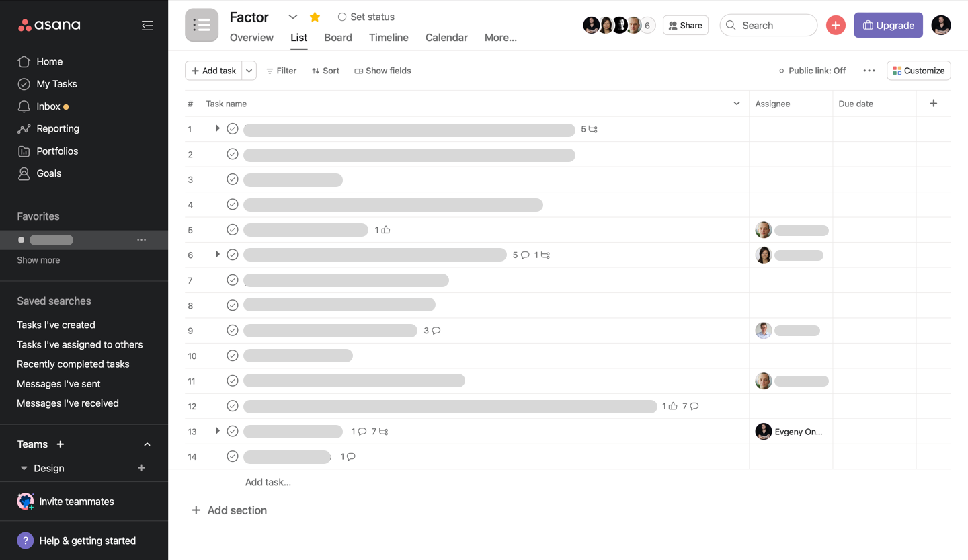This screenshot has width=968, height=560.
Task: Open the Timeline view
Action: point(389,38)
